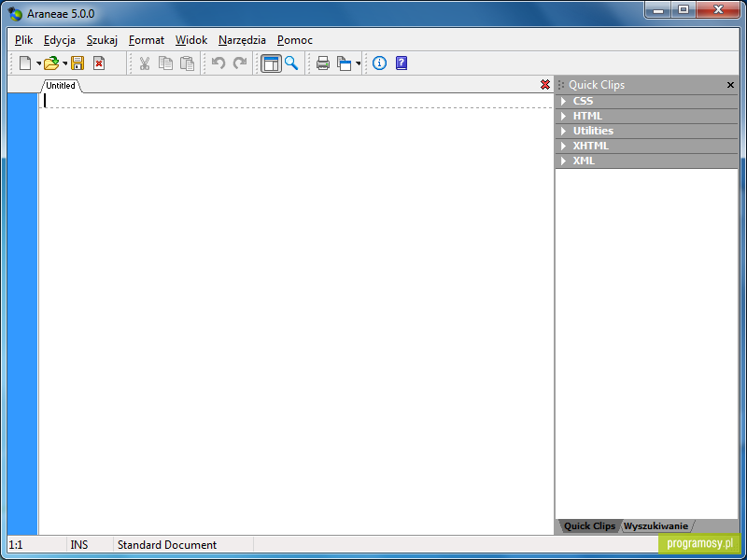The height and width of the screenshot is (560, 747).
Task: Open the Format menu
Action: point(147,40)
